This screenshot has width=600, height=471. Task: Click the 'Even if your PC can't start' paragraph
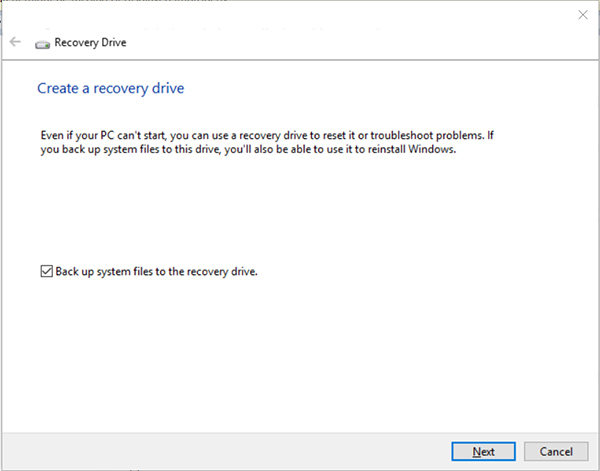point(267,142)
